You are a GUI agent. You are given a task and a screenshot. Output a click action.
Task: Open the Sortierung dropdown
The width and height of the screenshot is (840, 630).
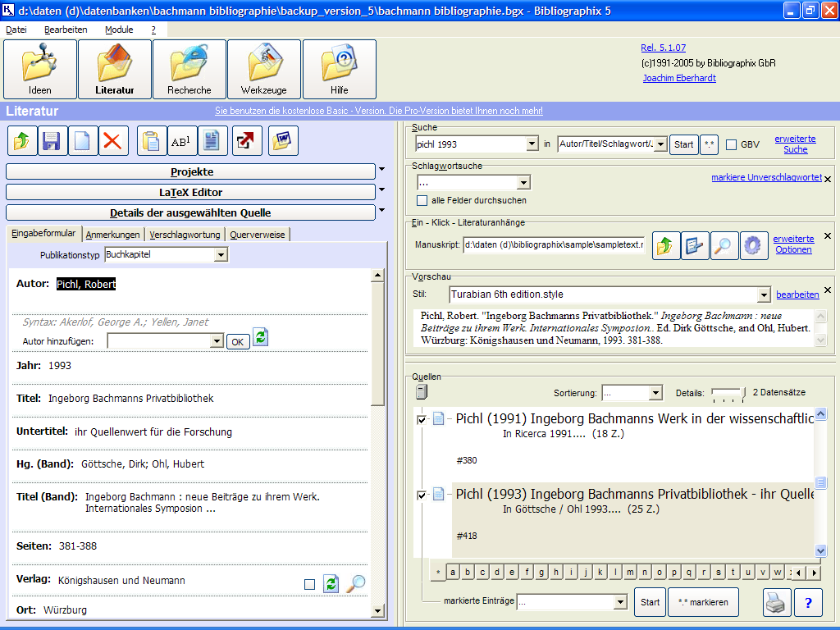pyautogui.click(x=655, y=394)
